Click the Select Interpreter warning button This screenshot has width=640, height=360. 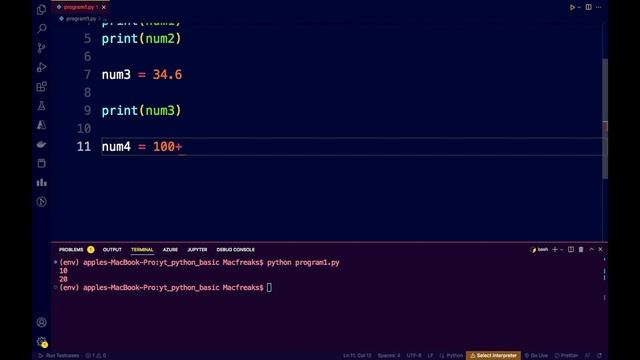point(493,356)
